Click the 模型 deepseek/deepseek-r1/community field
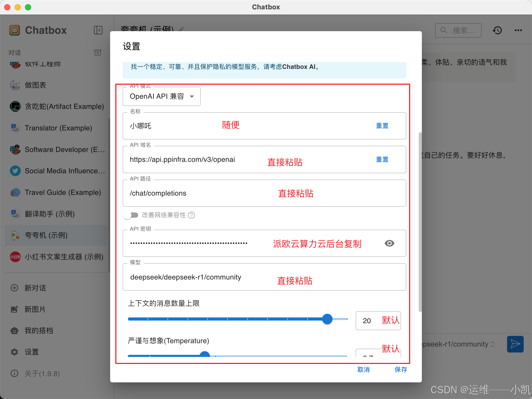Screen dimensions: 532x399 (x=264, y=277)
